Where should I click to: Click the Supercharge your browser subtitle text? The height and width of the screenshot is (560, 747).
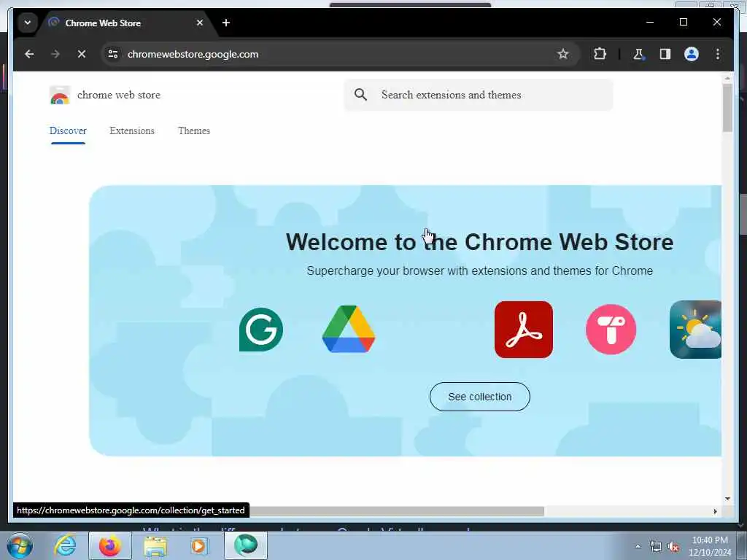[480, 271]
